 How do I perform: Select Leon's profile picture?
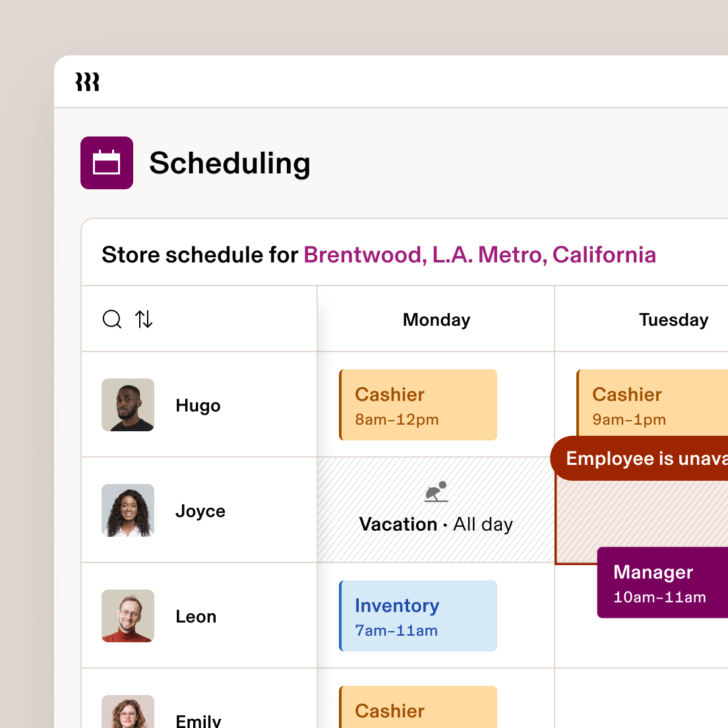pos(128,616)
